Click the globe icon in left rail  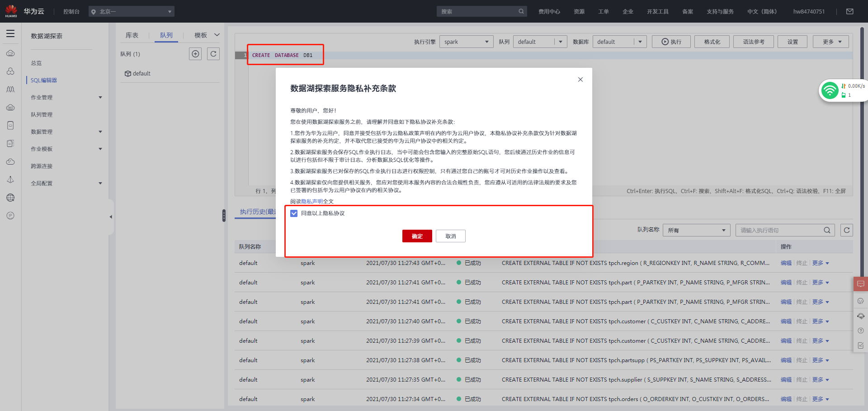coord(10,198)
